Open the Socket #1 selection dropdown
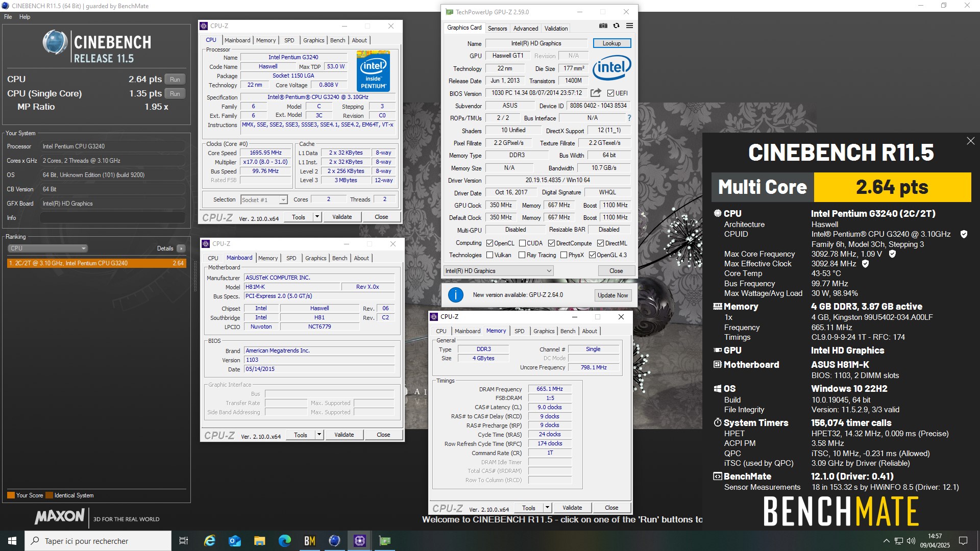Image resolution: width=980 pixels, height=551 pixels. pos(264,199)
